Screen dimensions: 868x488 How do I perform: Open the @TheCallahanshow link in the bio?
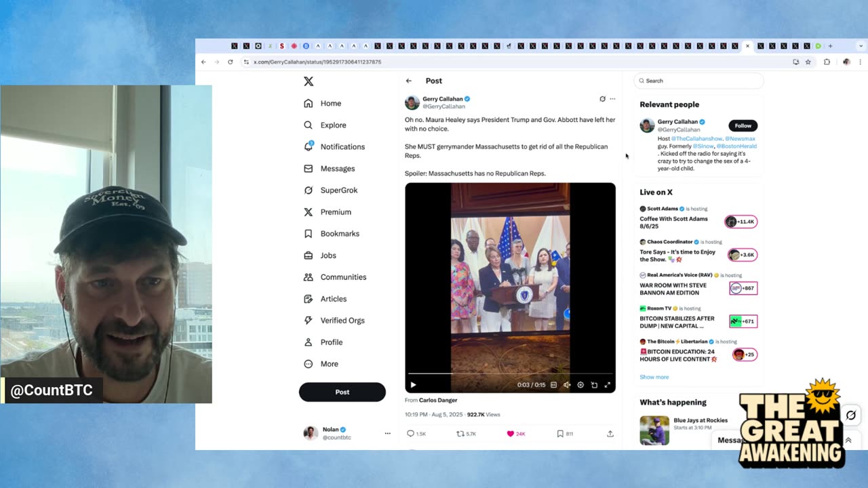click(696, 138)
